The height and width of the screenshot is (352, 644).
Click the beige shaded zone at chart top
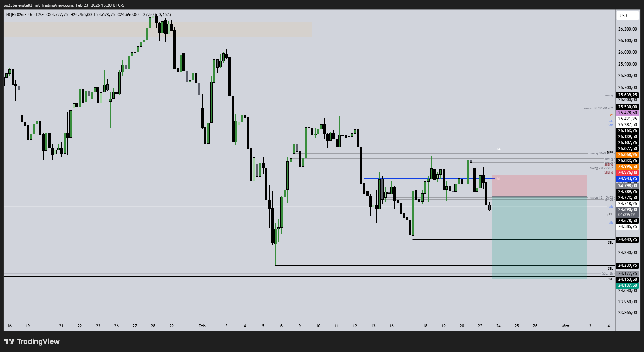click(x=158, y=29)
